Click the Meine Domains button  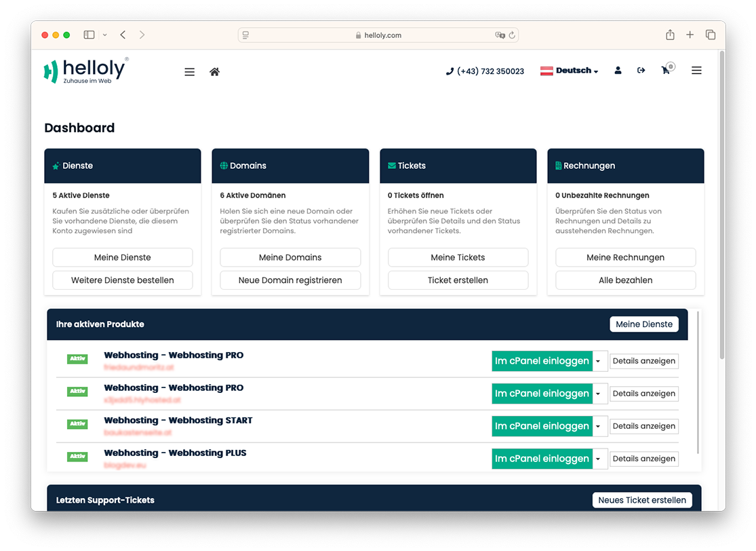(x=290, y=257)
